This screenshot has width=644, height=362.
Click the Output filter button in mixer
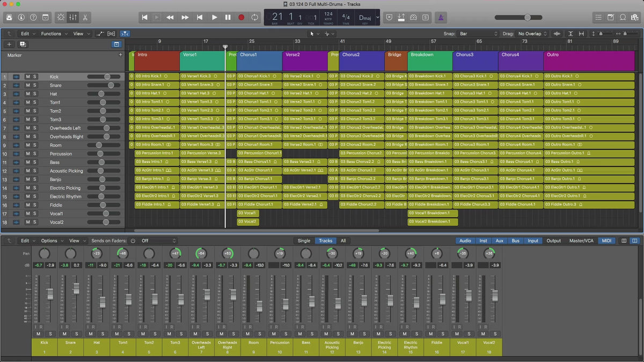coord(553,241)
